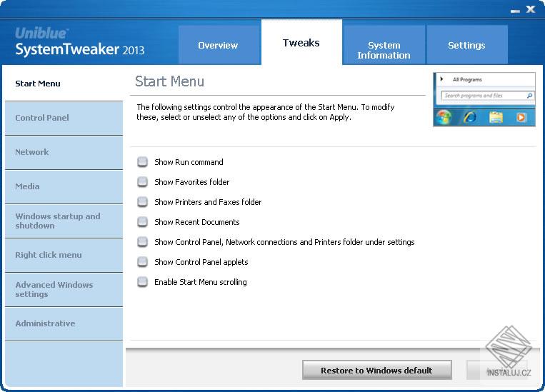This screenshot has height=392, width=545.
Task: Close the SystemTweaker window
Action: 531,9
